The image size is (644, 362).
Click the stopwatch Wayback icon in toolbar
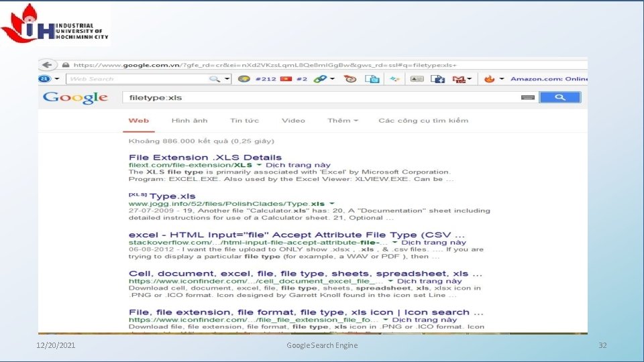[350, 79]
